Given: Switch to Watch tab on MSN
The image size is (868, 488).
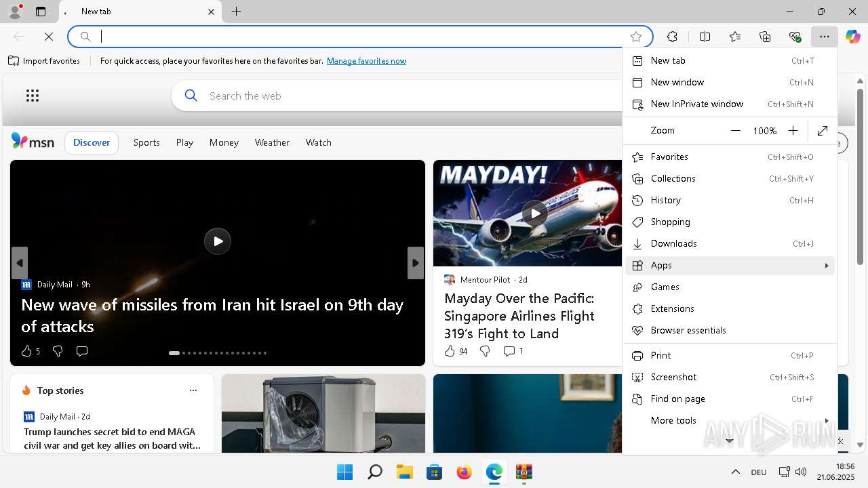Looking at the screenshot, I should (x=318, y=142).
